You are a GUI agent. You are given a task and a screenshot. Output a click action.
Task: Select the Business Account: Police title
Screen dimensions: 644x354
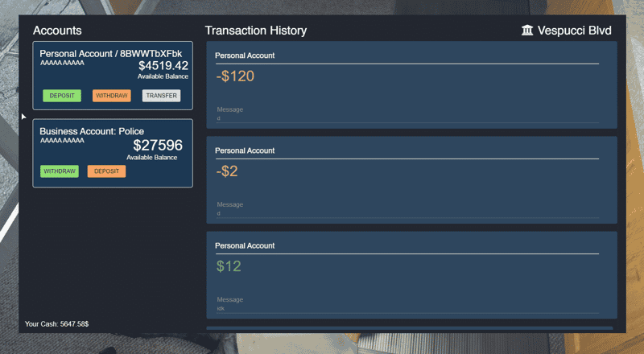pos(92,131)
